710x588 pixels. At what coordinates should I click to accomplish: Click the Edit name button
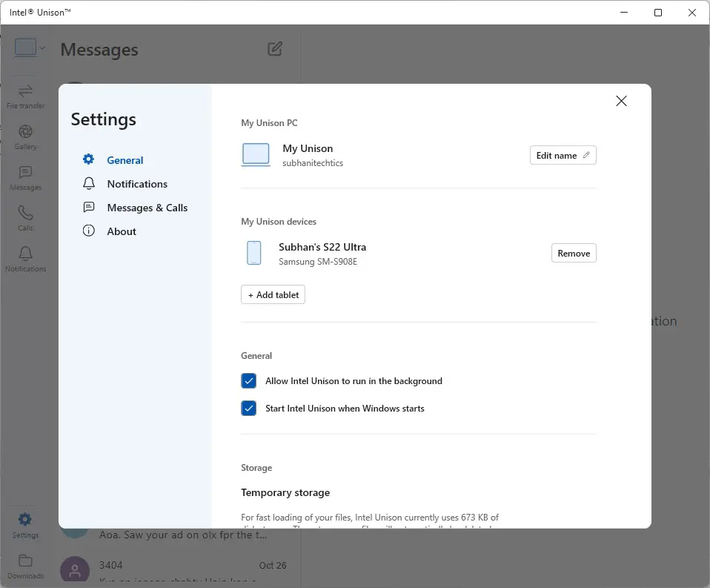(x=563, y=156)
